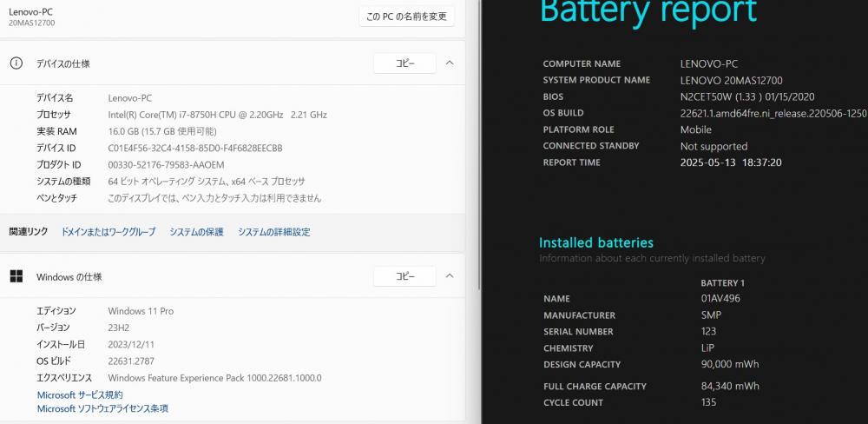This screenshot has height=424, width=868.
Task: Select Windows Feature Experience Pack 1000.22681.1000.0 text
Action: [x=214, y=378]
